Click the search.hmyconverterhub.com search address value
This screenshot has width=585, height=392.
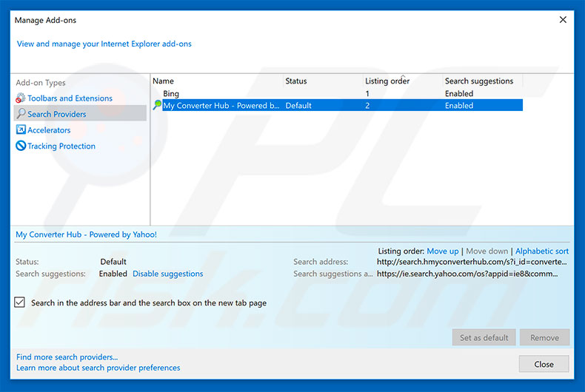[x=472, y=262]
